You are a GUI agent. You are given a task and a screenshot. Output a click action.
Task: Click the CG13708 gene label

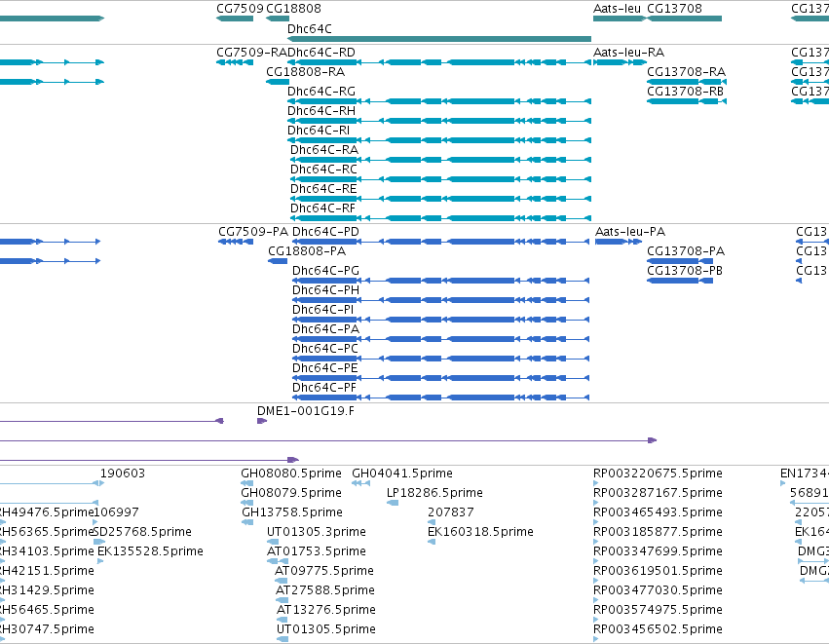pos(675,9)
